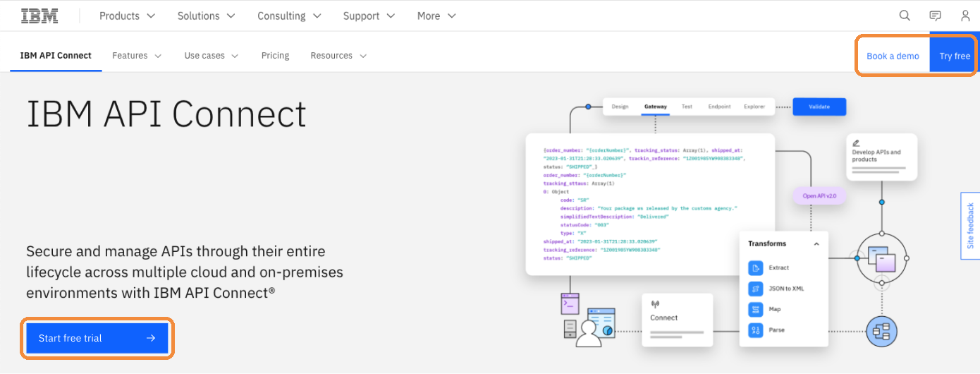The image size is (980, 374).
Task: Click the overlapping windows circle icon
Action: 881,258
